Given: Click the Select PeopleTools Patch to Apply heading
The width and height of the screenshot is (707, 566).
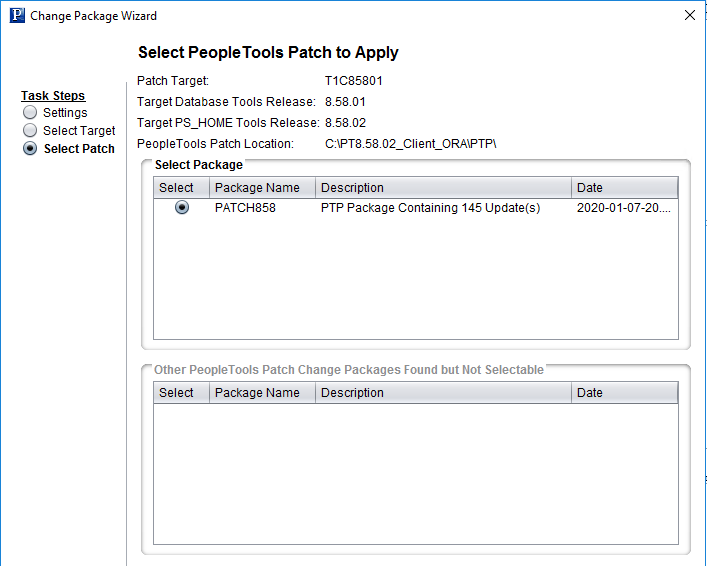Looking at the screenshot, I should (268, 52).
